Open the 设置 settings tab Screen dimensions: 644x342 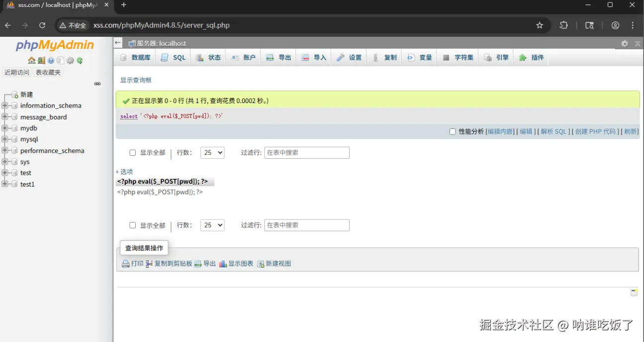349,58
